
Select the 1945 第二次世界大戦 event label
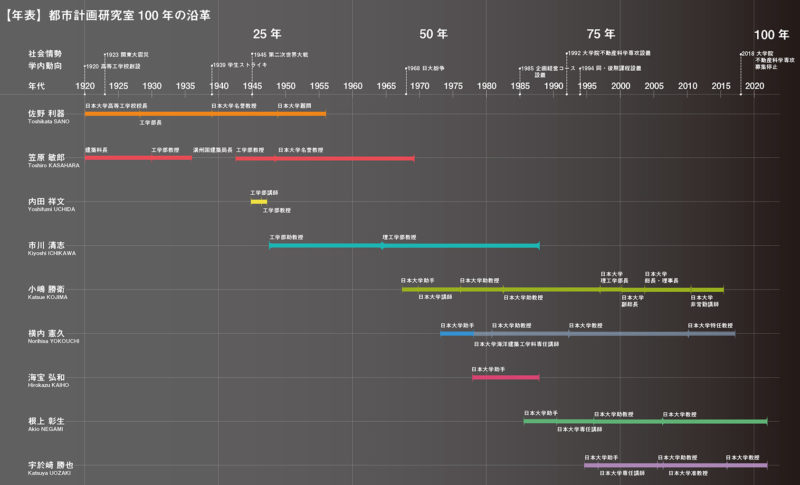pos(280,54)
